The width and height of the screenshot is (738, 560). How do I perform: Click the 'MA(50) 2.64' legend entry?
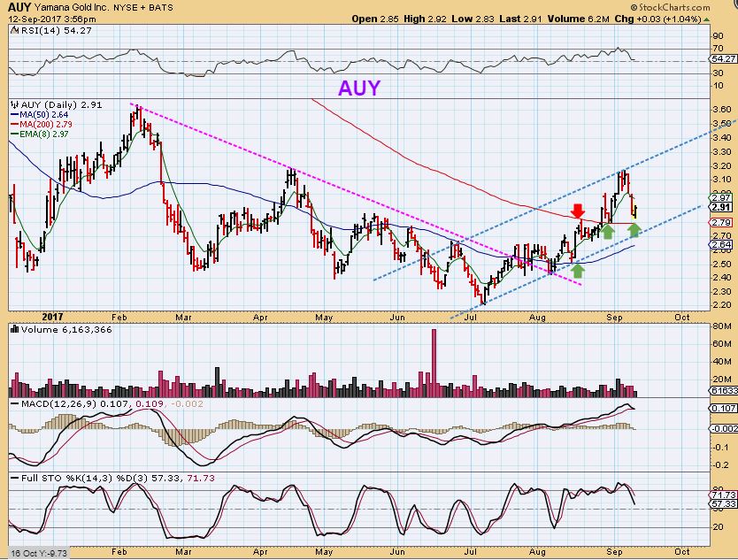(x=40, y=114)
